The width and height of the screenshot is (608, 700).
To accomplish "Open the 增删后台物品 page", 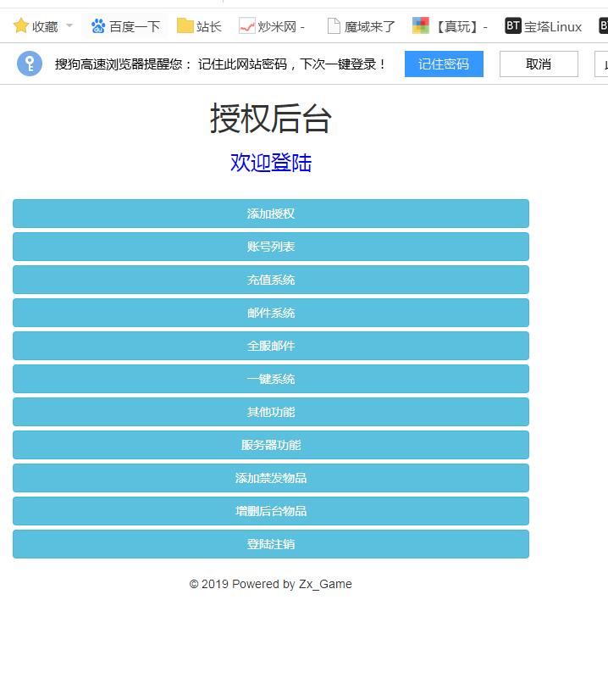I will [x=271, y=511].
